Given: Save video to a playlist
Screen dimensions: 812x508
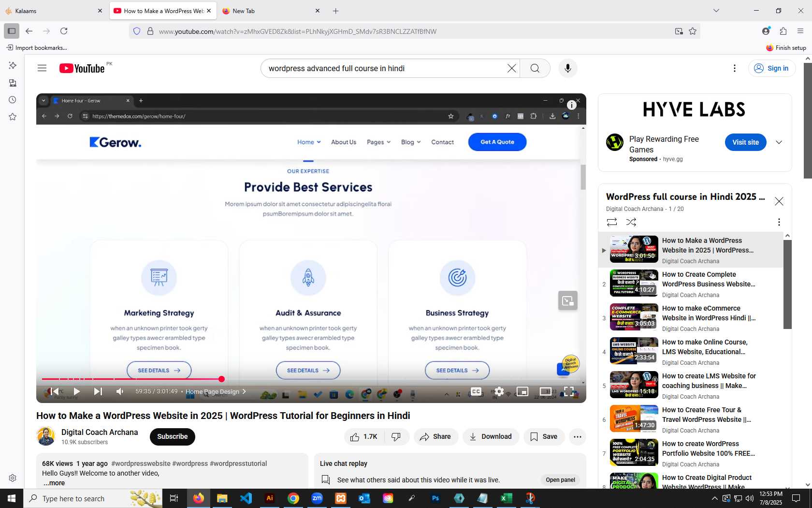Looking at the screenshot, I should pyautogui.click(x=544, y=436).
